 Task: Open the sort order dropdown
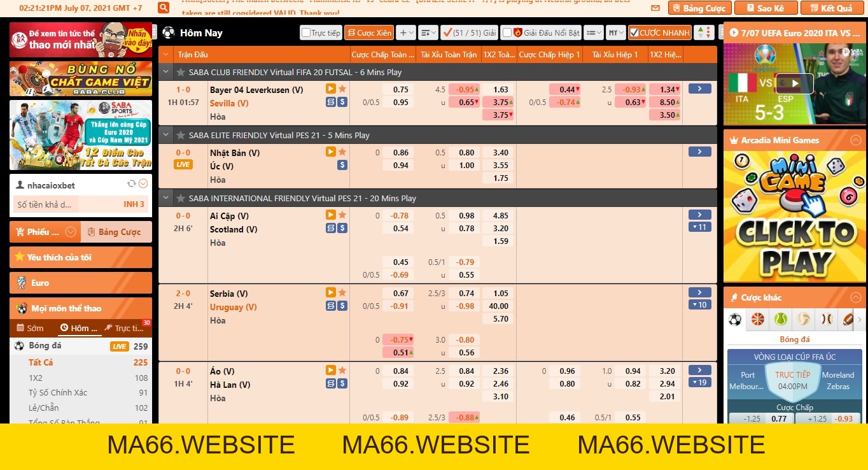coord(428,32)
